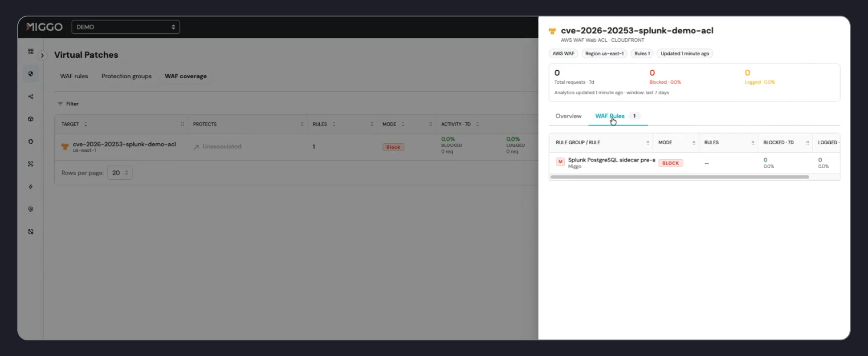Switch to the Protection groups tab
Viewport: 868px width, 356px height.
[127, 76]
